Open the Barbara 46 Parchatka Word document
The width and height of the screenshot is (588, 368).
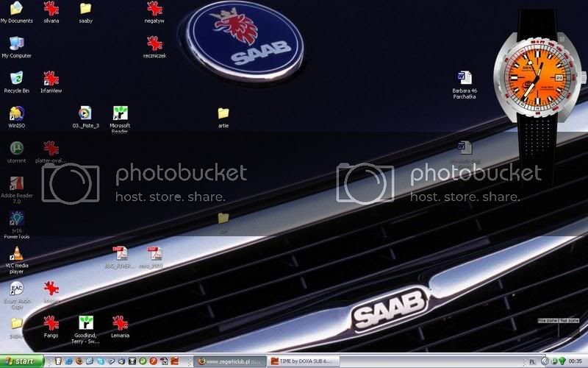465,85
